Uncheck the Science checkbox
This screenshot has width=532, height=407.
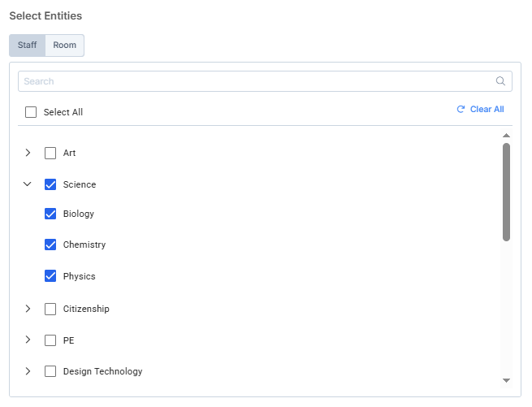50,184
